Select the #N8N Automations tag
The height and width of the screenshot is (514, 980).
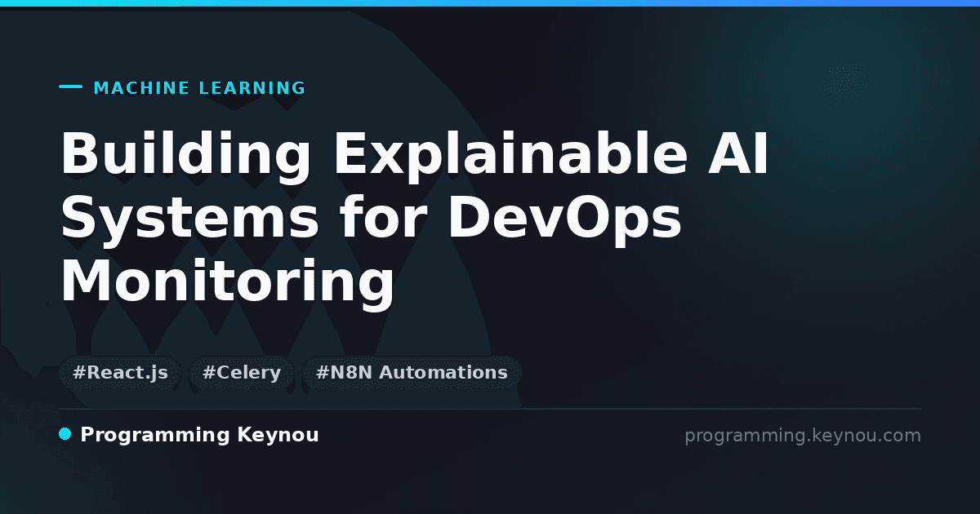[412, 373]
